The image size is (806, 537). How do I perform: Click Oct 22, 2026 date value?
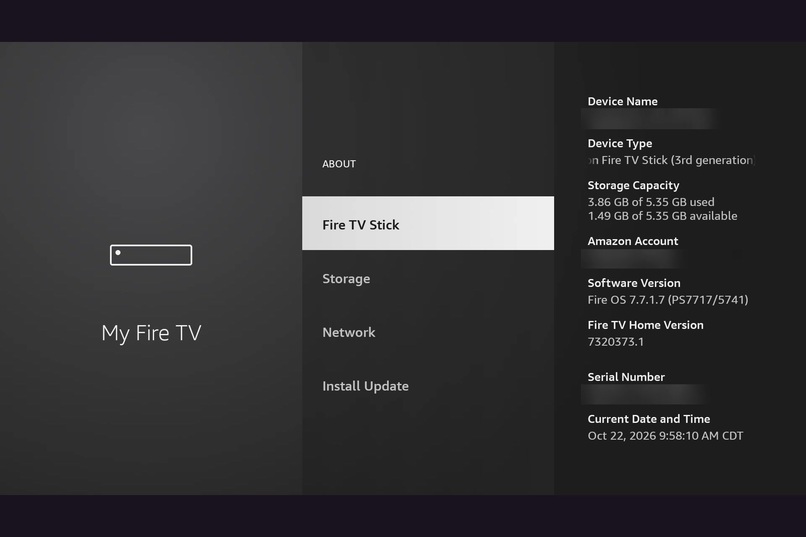[665, 436]
